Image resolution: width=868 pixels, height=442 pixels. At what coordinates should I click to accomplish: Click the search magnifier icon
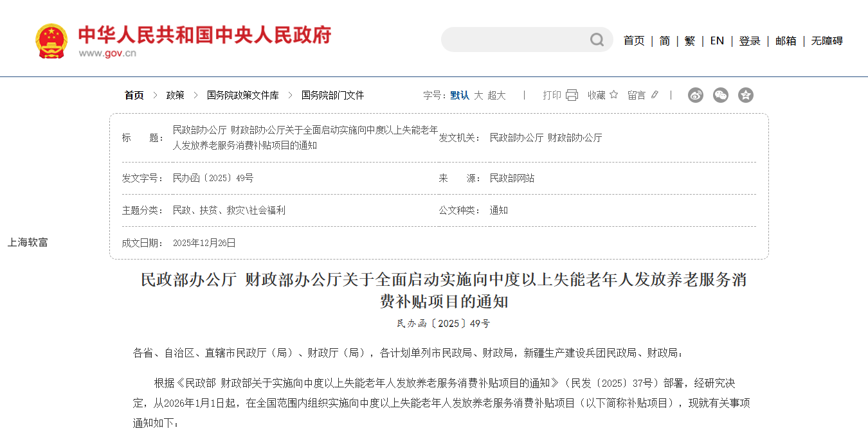[x=597, y=40]
